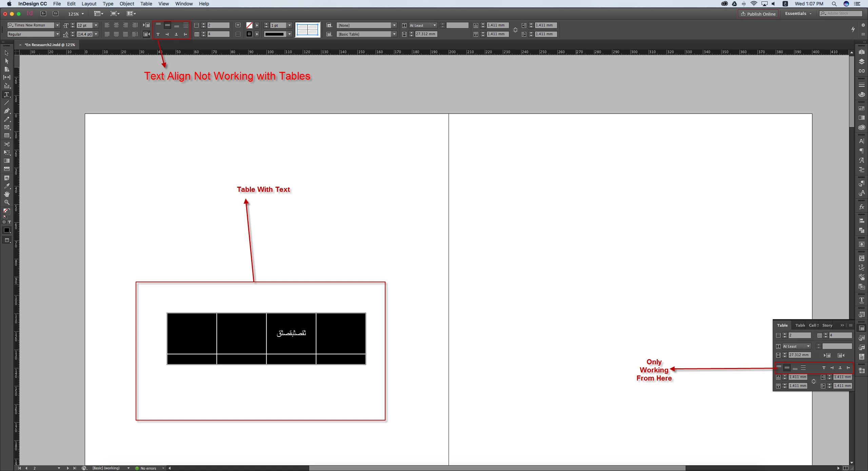Viewport: 868px width, 471px height.
Task: Toggle Justify vertically button in Table panel
Action: pos(803,368)
